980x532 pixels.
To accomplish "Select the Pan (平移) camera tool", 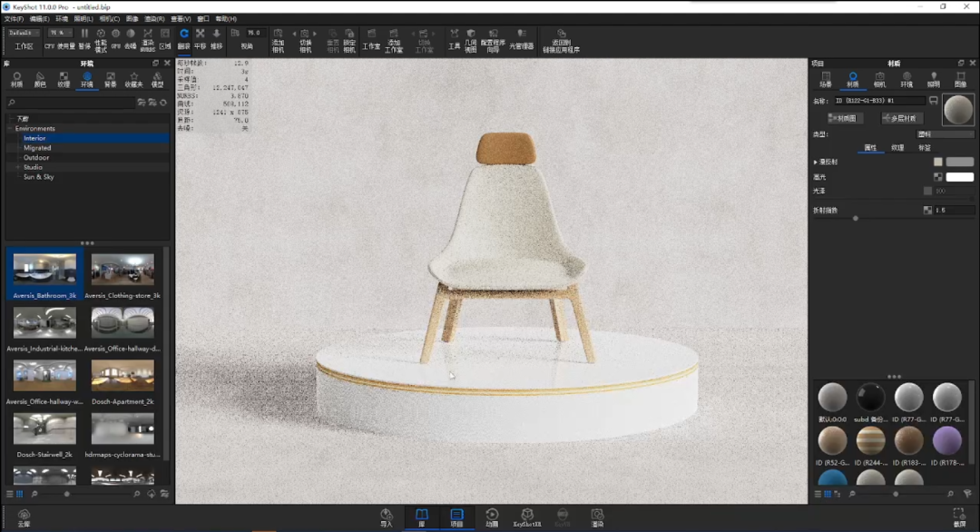I will 200,39.
